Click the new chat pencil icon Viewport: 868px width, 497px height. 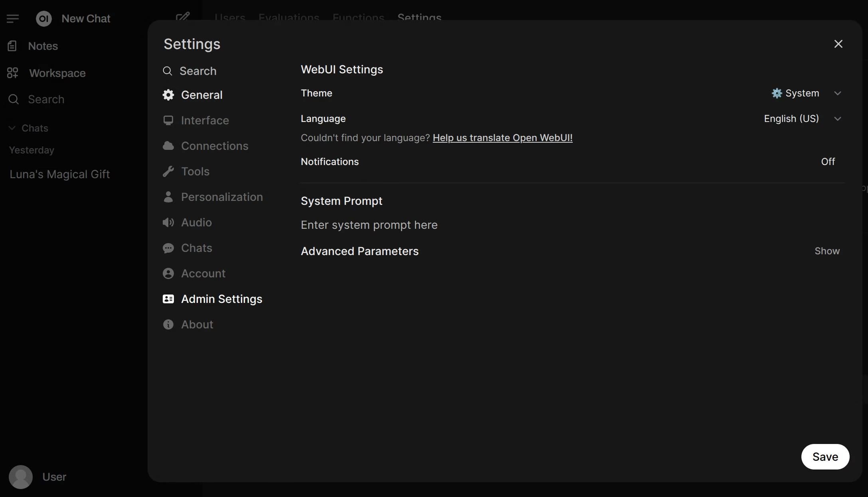click(x=183, y=17)
